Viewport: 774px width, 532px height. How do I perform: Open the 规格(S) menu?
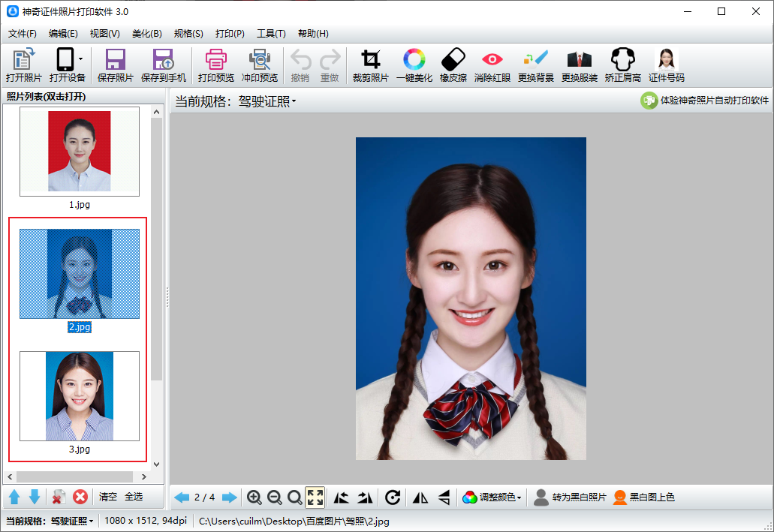click(188, 34)
